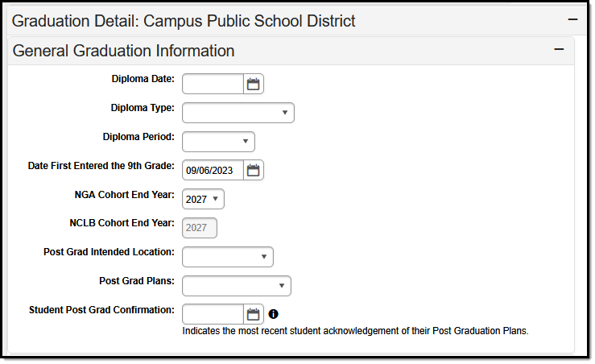Click General Graduation Information heading
This screenshot has width=595, height=364.
coord(124,51)
